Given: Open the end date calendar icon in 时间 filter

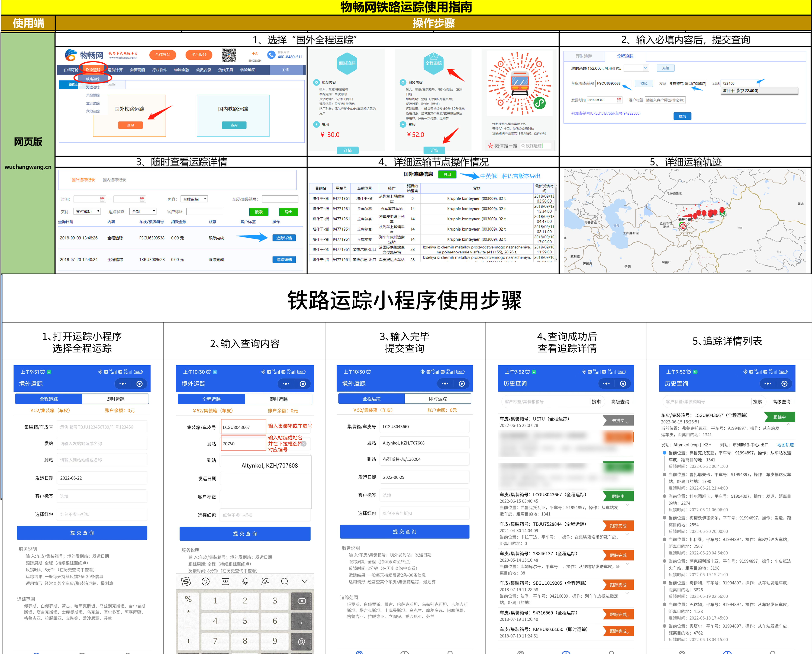Looking at the screenshot, I should 142,199.
